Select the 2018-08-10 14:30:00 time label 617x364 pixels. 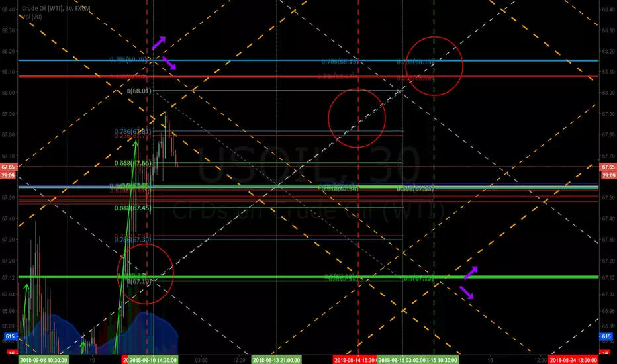tap(153, 360)
